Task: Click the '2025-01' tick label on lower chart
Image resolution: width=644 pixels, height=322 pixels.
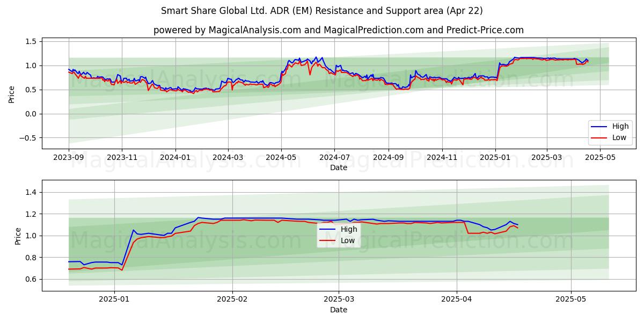Action: click(x=115, y=300)
